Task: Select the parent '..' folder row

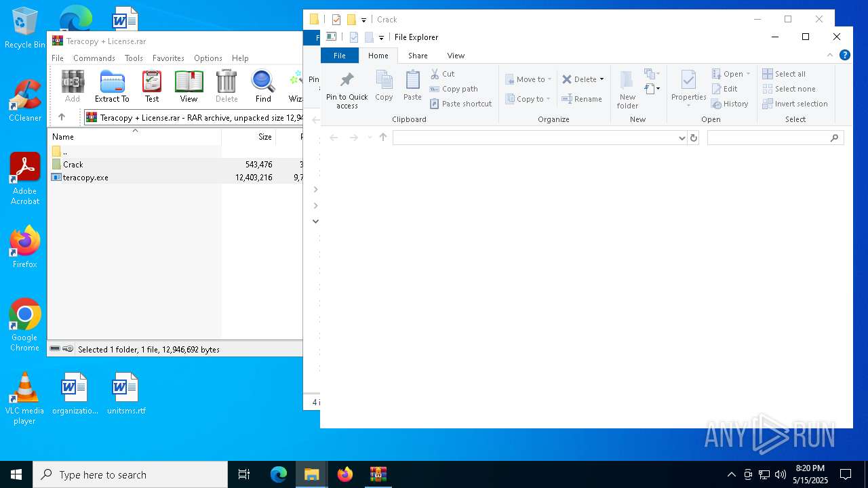Action: click(x=176, y=152)
